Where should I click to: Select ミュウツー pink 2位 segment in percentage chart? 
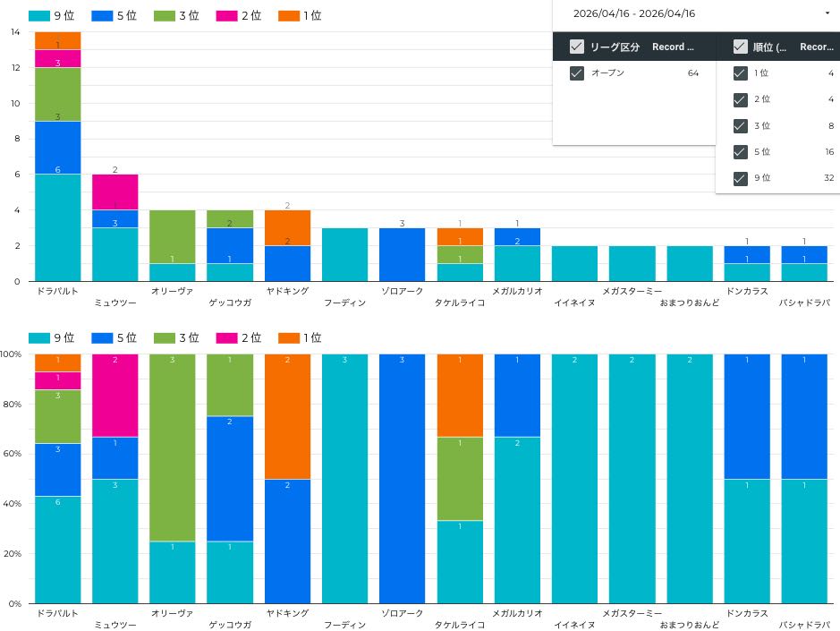click(x=115, y=395)
